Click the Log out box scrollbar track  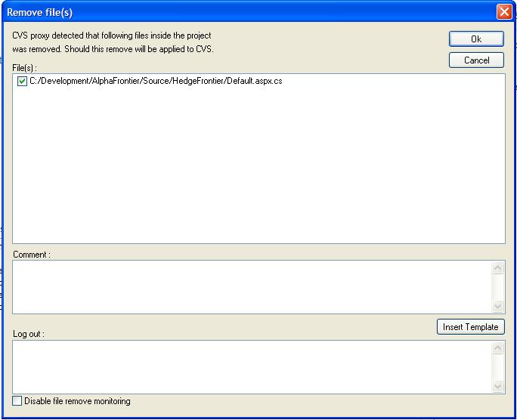(497, 367)
